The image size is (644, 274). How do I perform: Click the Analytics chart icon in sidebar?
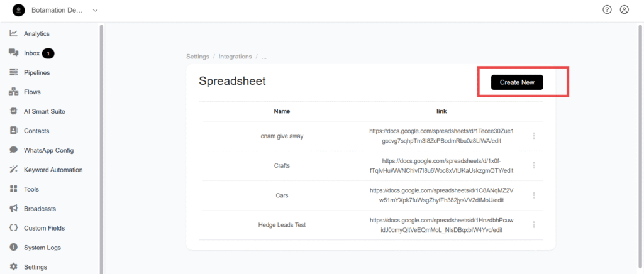13,33
